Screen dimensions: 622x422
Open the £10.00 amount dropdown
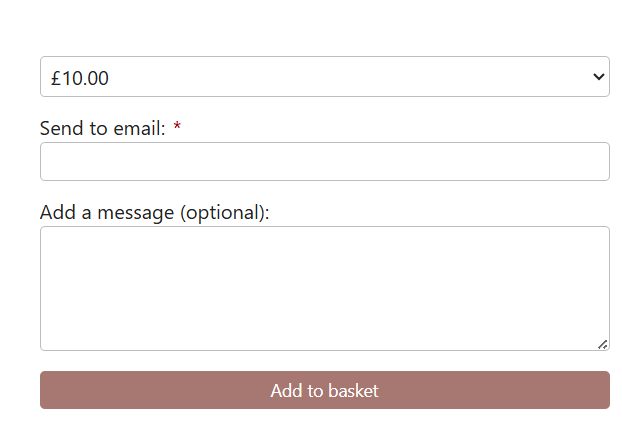click(x=324, y=77)
